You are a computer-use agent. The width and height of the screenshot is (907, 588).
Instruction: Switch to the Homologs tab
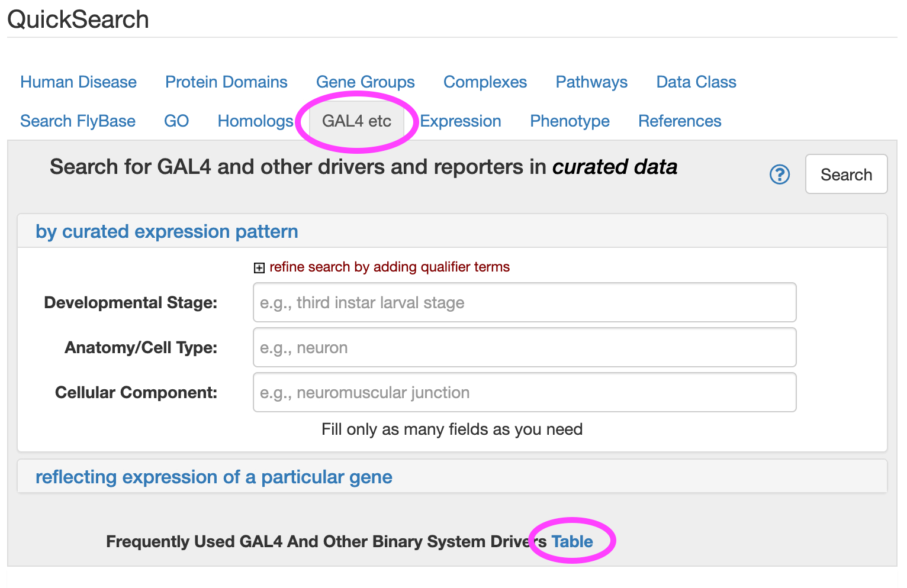click(255, 121)
